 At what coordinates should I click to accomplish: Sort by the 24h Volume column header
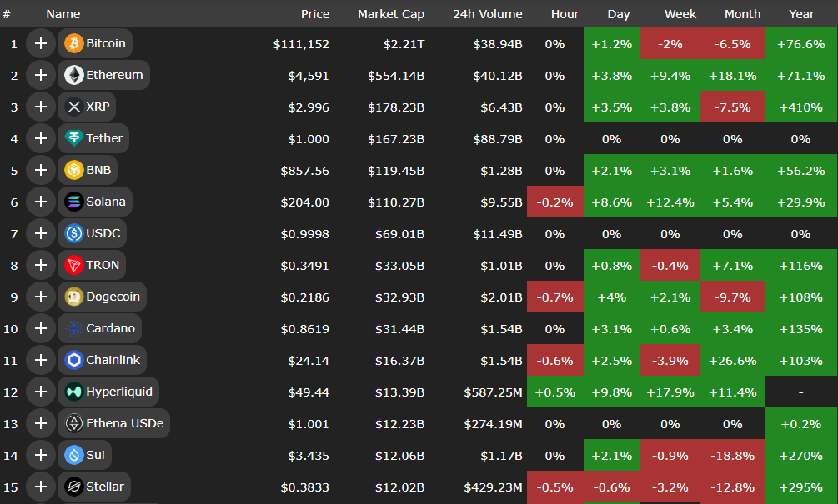tap(487, 14)
